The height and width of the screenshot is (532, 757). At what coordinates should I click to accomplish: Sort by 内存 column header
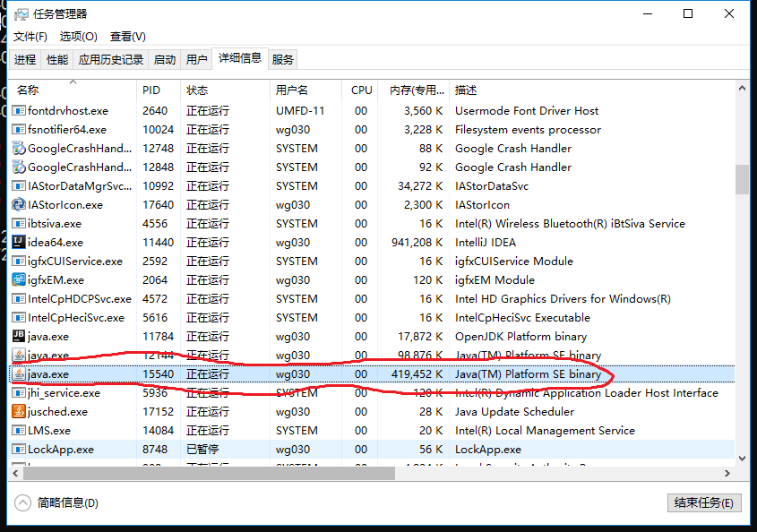coord(417,90)
